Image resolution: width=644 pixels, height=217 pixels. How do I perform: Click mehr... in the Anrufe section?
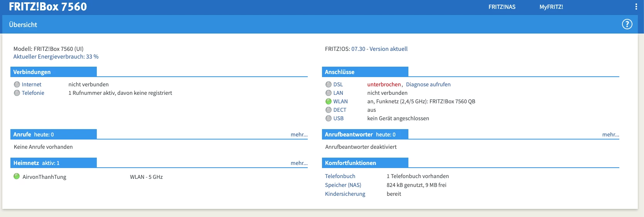coord(299,135)
